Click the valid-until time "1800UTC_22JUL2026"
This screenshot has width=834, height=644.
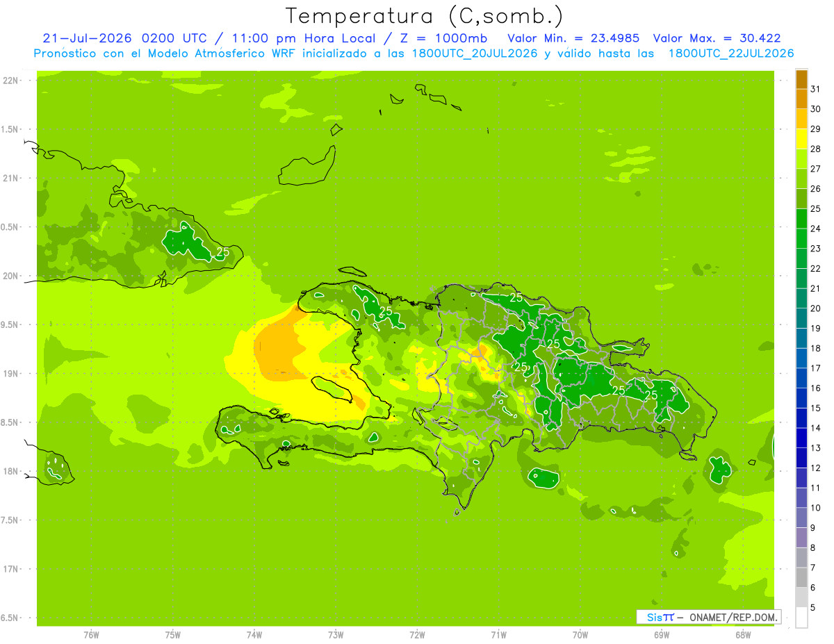click(x=731, y=53)
